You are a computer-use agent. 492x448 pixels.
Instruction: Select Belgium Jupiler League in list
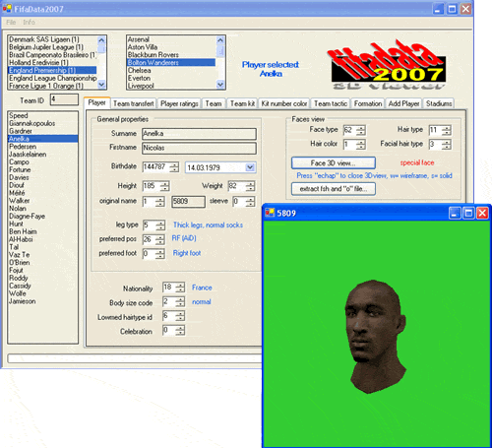point(46,47)
